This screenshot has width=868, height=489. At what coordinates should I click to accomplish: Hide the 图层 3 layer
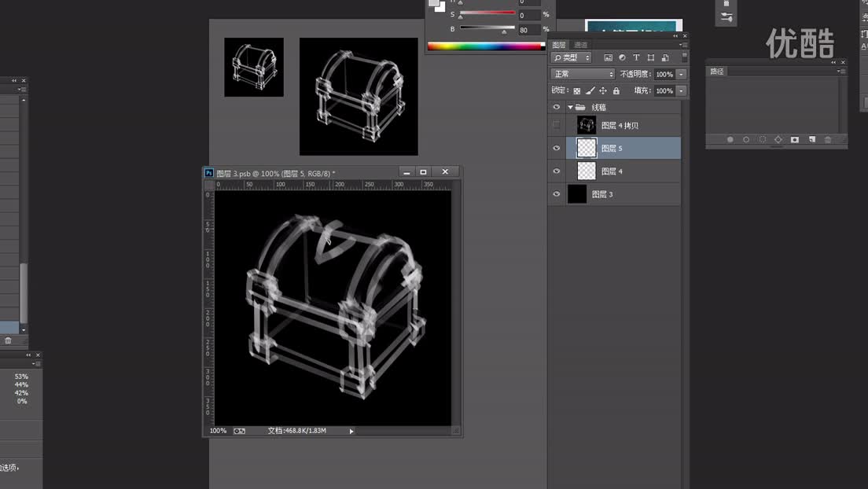[x=557, y=194]
